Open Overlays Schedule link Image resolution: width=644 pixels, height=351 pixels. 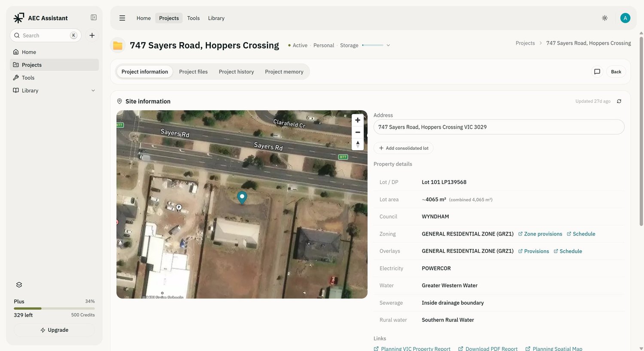click(568, 251)
